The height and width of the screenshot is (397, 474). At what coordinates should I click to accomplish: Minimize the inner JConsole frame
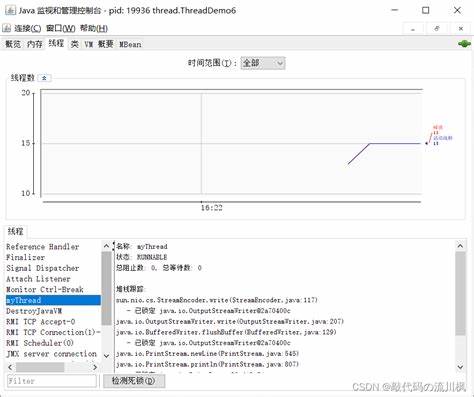[x=413, y=29]
